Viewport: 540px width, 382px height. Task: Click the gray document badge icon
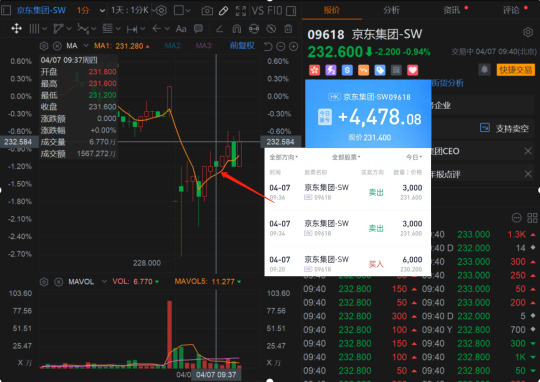396,70
